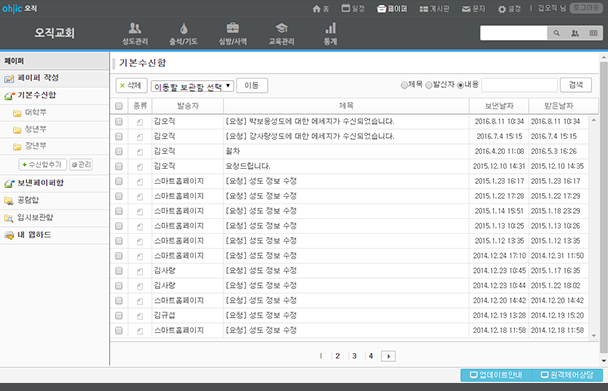This screenshot has height=391, width=608.
Task: Click the 삭제 delete button
Action: (x=131, y=86)
